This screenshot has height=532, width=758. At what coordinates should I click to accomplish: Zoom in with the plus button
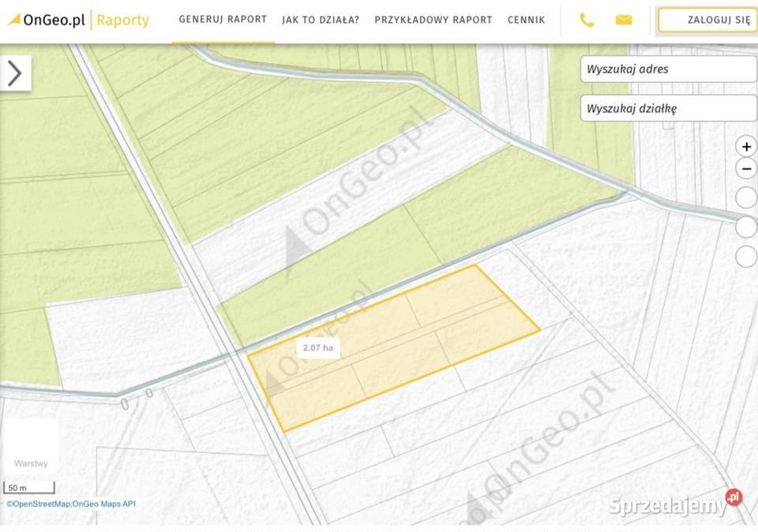pos(746,146)
